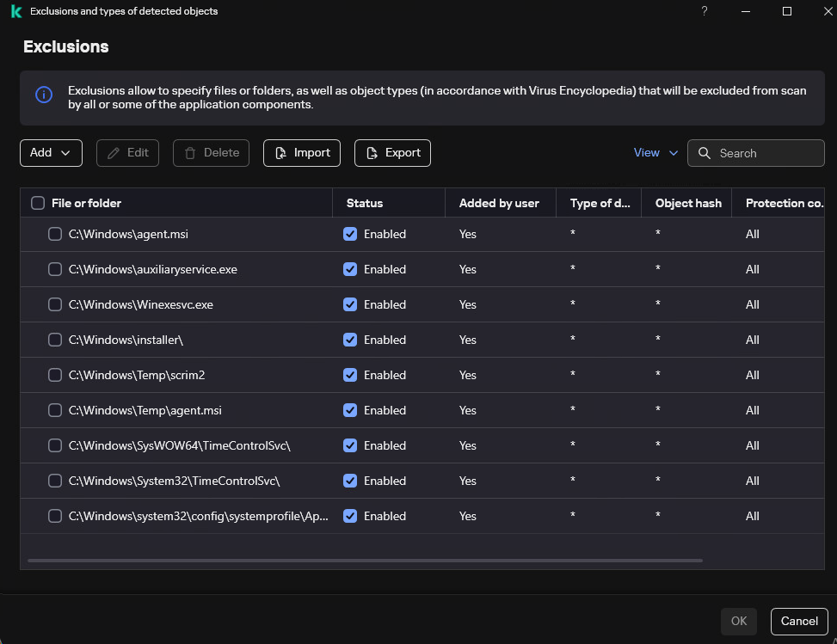The image size is (837, 644).
Task: Export the exclusions list
Action: click(392, 153)
